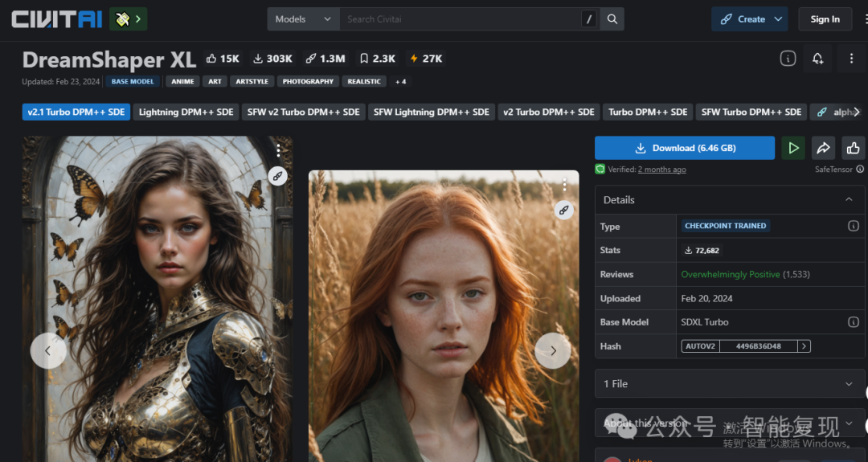This screenshot has width=868, height=462.
Task: Open three-dot menu on armored woman image
Action: (278, 150)
